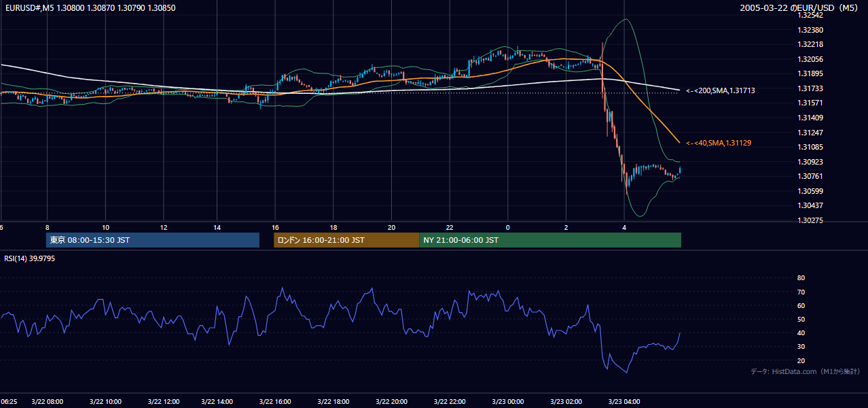
Task: Click the 06:25 start time label
Action: pyautogui.click(x=9, y=402)
